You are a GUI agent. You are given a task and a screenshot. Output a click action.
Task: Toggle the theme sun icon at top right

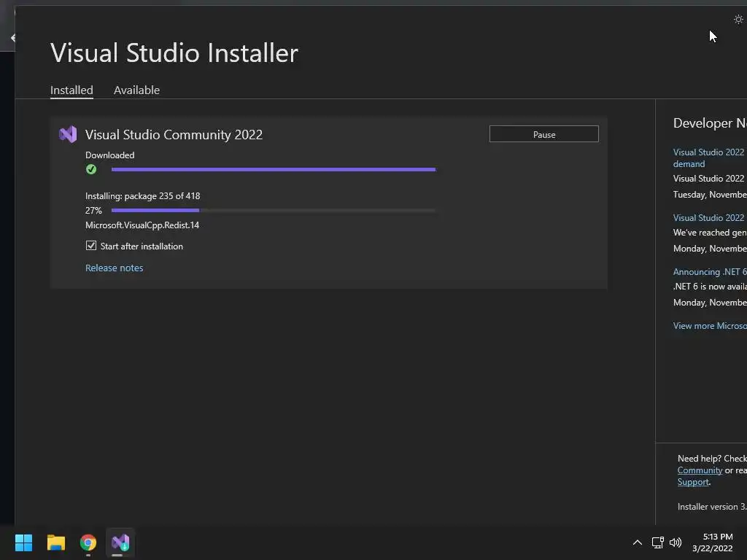(738, 20)
